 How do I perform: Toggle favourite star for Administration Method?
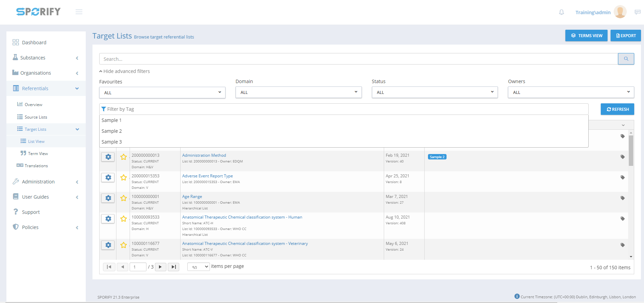pyautogui.click(x=124, y=157)
